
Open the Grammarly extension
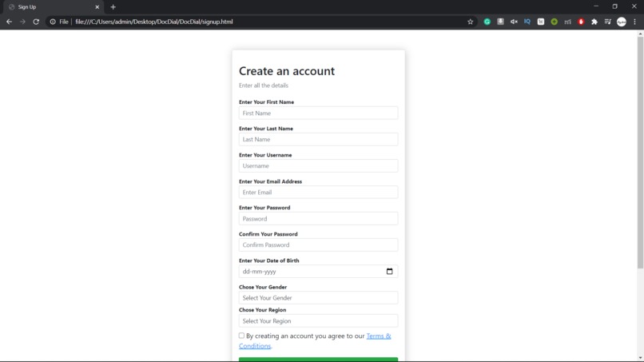click(x=487, y=22)
